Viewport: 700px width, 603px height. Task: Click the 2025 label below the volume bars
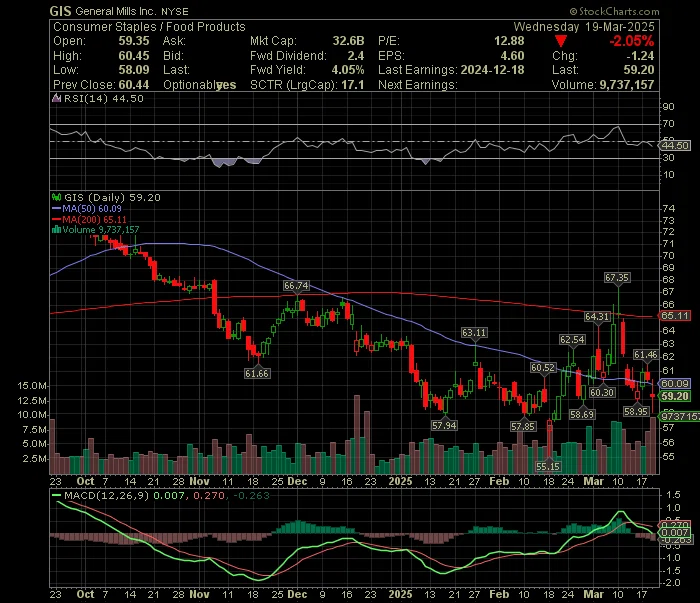pos(400,482)
